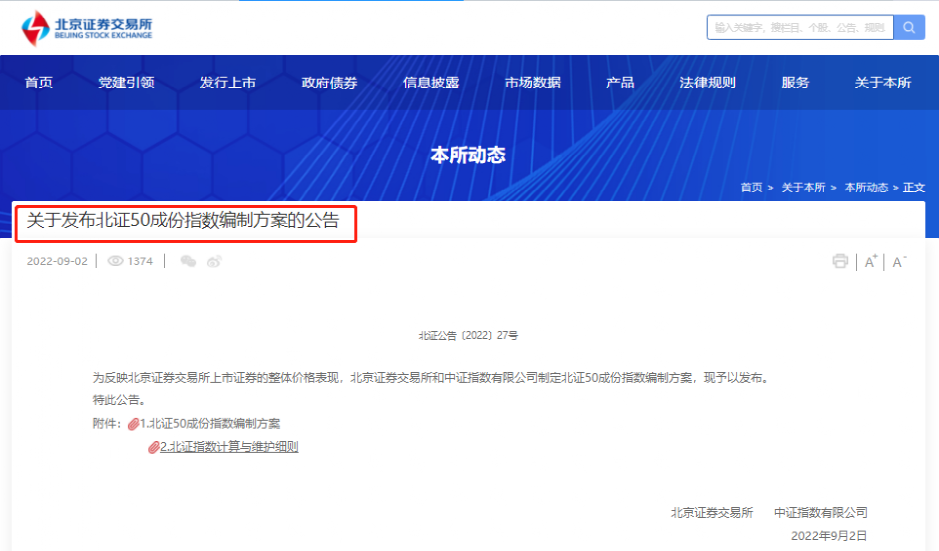The width and height of the screenshot is (939, 551).
Task: Click 特此公告 text line
Action: click(x=119, y=400)
